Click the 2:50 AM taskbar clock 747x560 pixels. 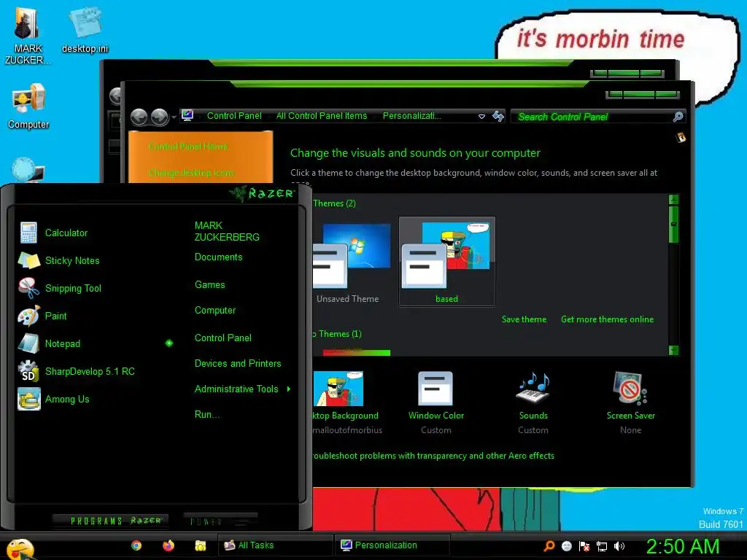tap(682, 546)
